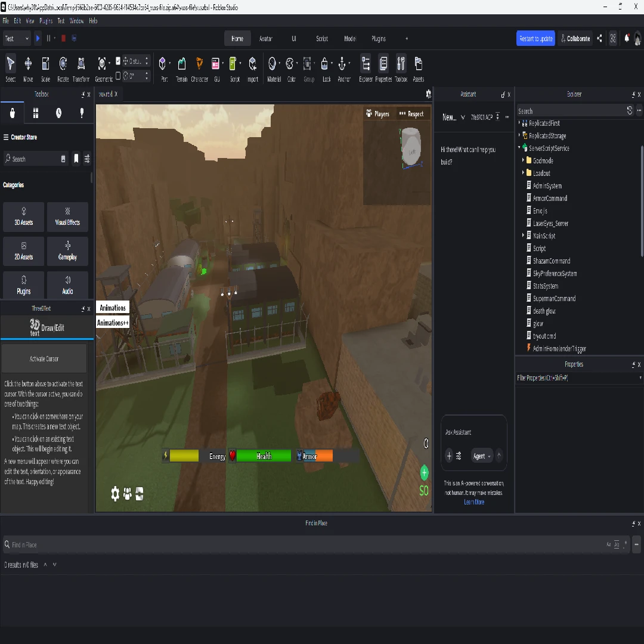Open the Plugins menu
The image size is (644, 644).
46,20
